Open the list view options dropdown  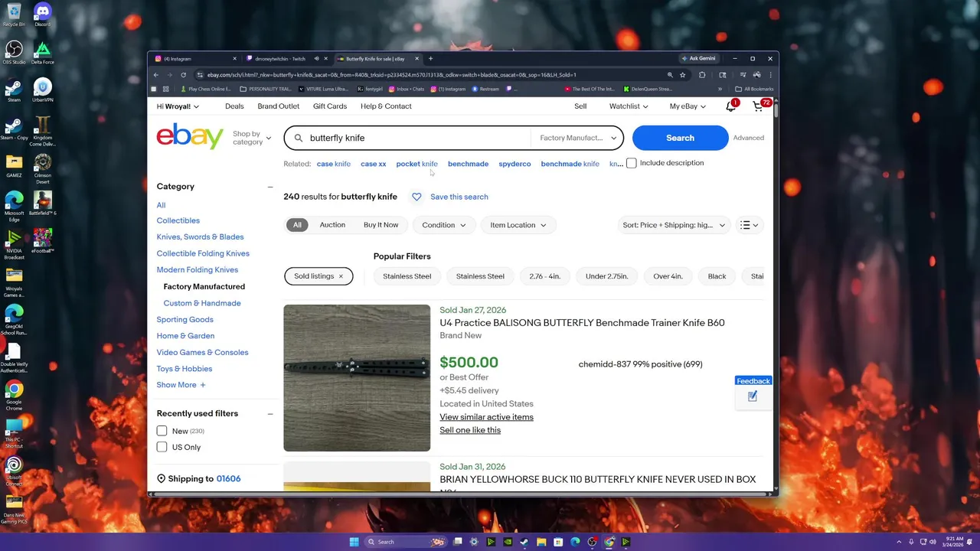[x=750, y=225]
